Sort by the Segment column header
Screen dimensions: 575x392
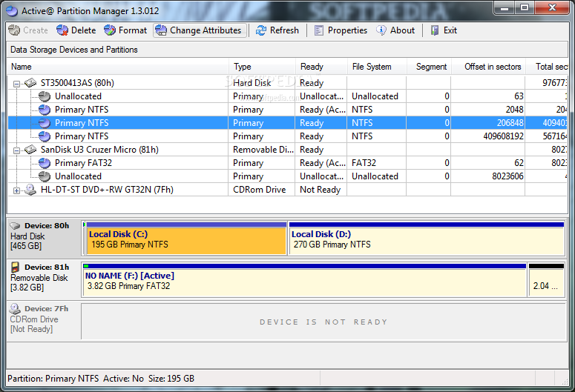pyautogui.click(x=429, y=67)
